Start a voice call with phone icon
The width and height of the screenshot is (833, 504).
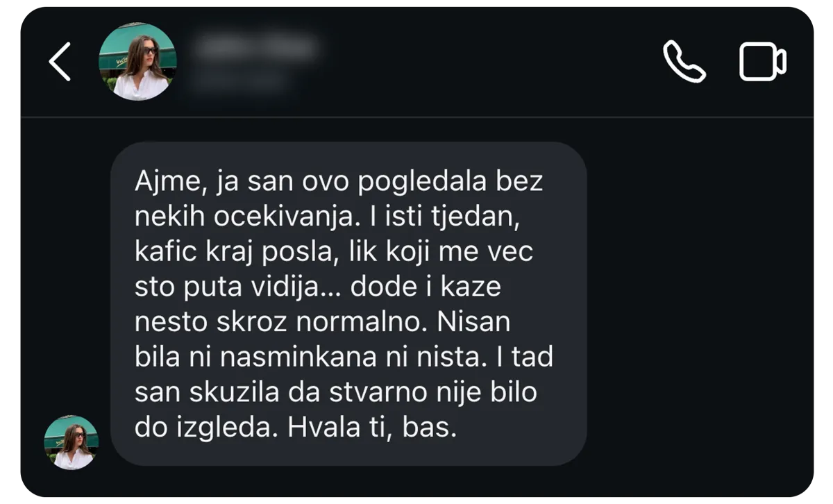point(684,62)
